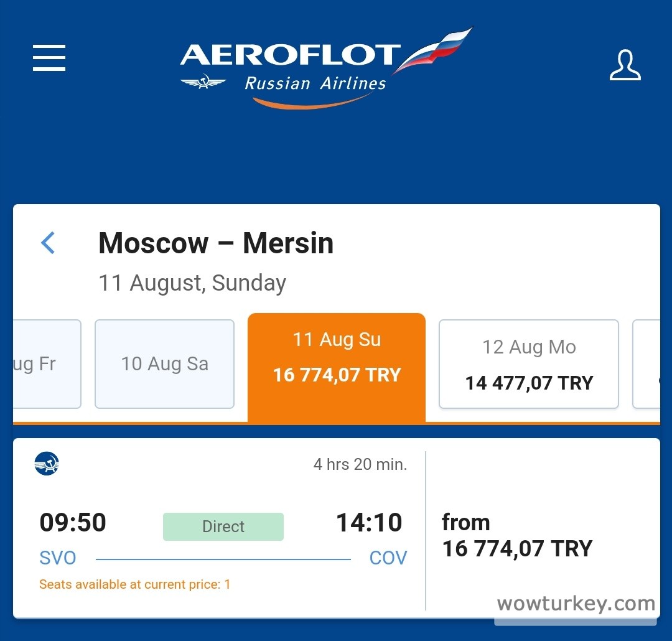Select the partially visible Friday date tab
Viewport: 672px width, 641px height.
click(x=47, y=364)
